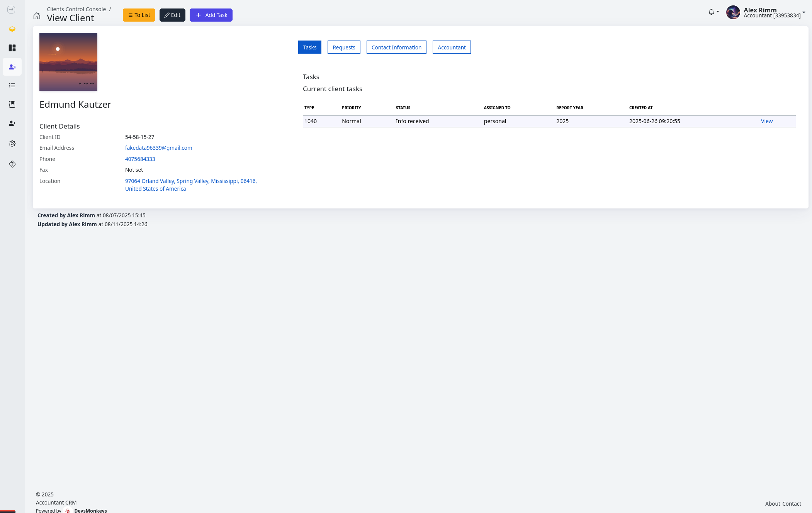
Task: Click the add-person icon in sidebar
Action: tap(12, 123)
